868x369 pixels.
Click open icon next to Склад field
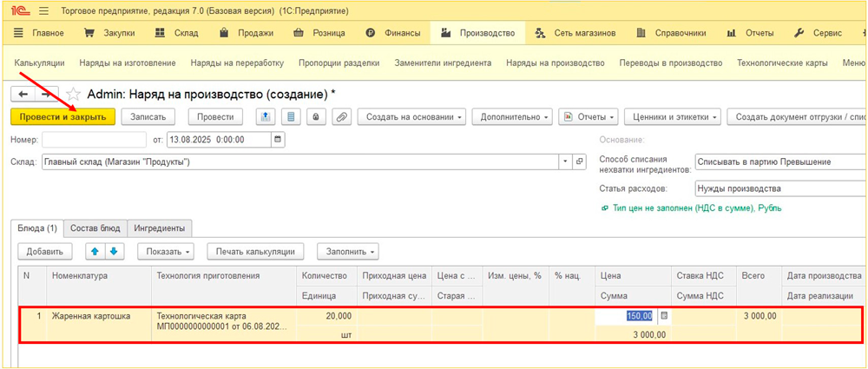pos(580,162)
